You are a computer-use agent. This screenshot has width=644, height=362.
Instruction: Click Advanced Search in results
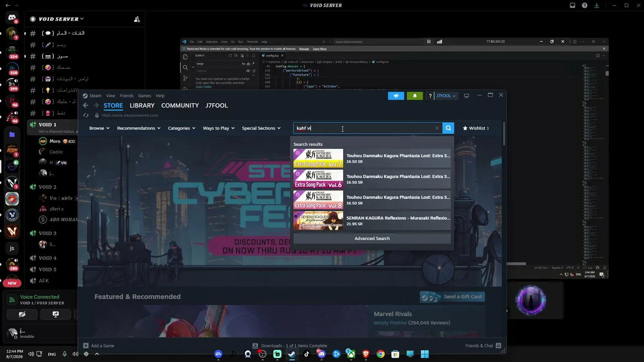click(372, 238)
